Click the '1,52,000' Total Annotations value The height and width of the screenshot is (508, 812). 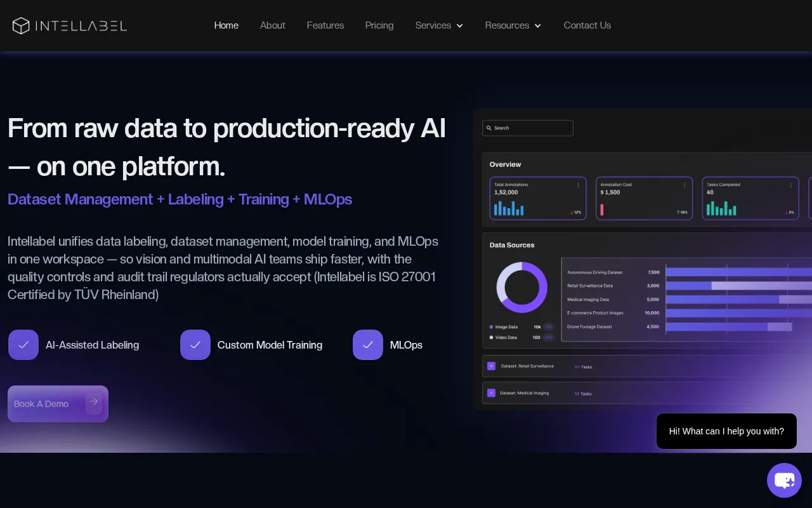506,192
